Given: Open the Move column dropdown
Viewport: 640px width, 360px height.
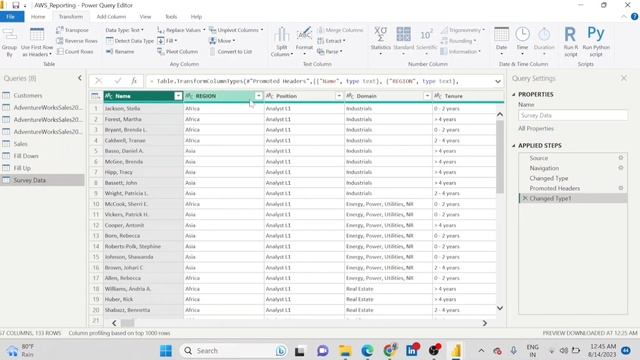Looking at the screenshot, I should pos(222,41).
